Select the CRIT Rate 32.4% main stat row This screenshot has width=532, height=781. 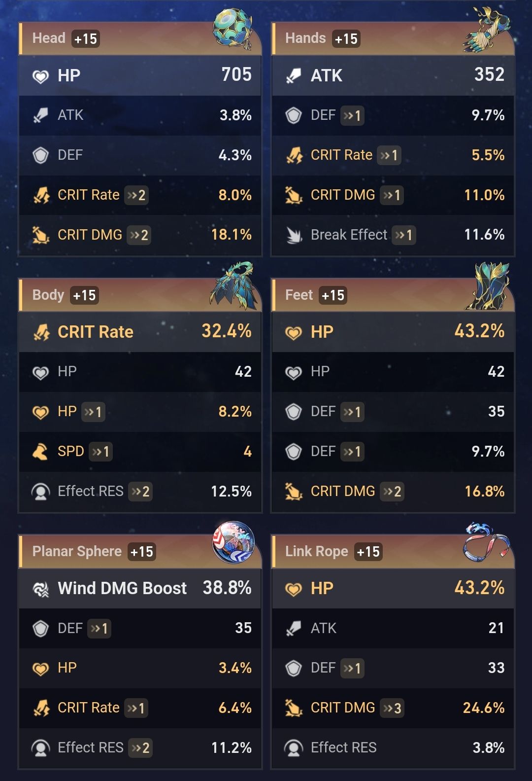coord(140,332)
